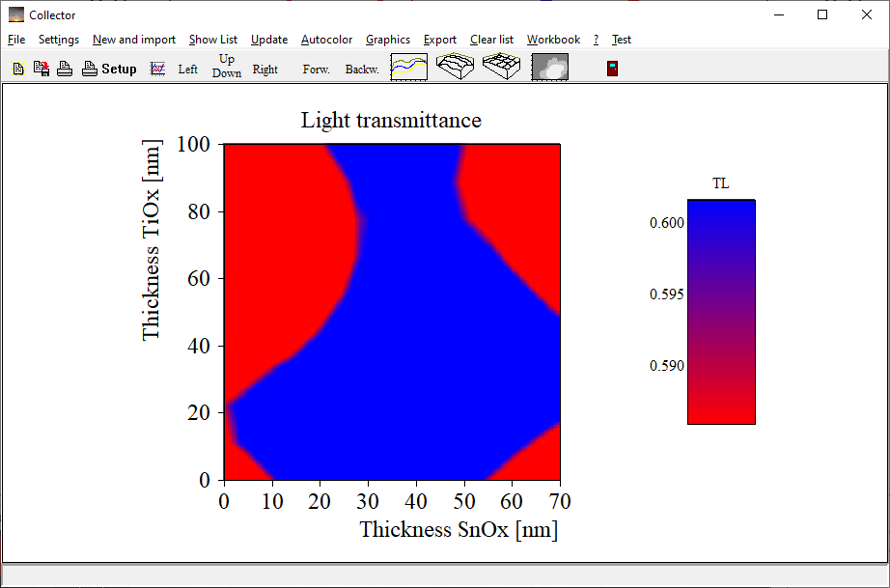This screenshot has width=890, height=588.
Task: Open the Workbook menu
Action: pos(553,40)
